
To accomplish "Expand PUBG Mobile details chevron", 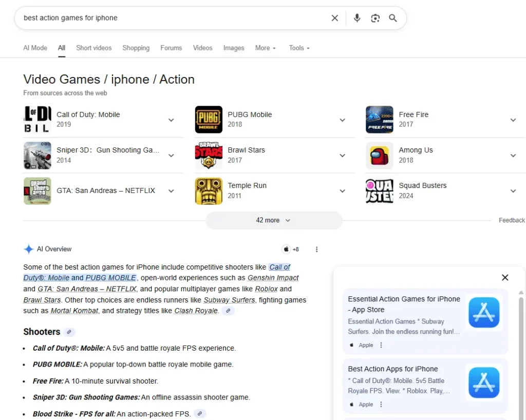I will 342,120.
